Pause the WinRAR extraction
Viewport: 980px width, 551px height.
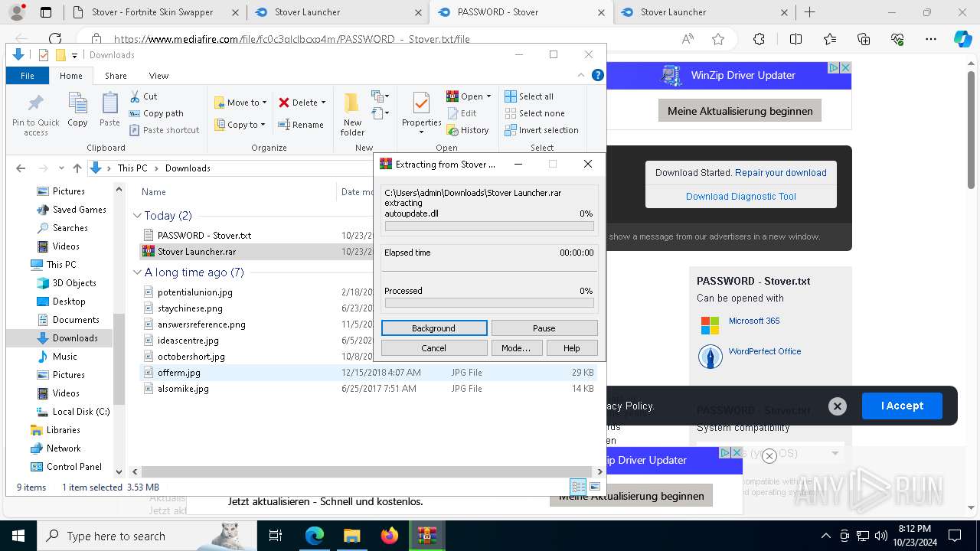[544, 328]
